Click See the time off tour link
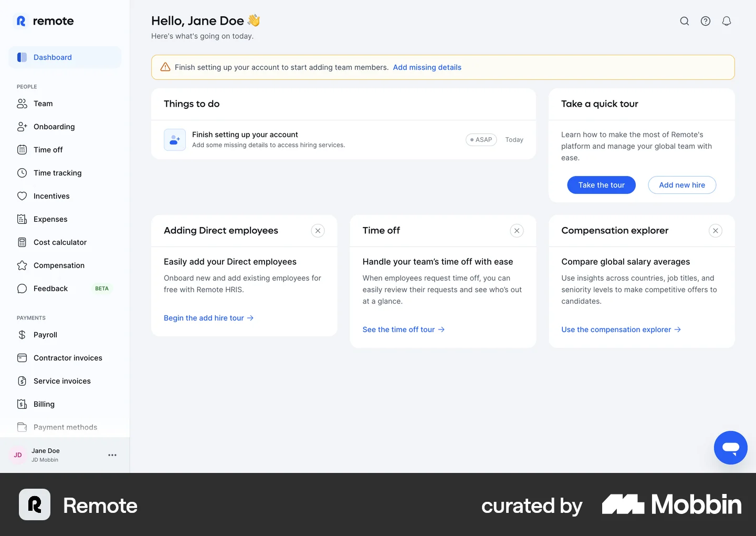 tap(403, 329)
